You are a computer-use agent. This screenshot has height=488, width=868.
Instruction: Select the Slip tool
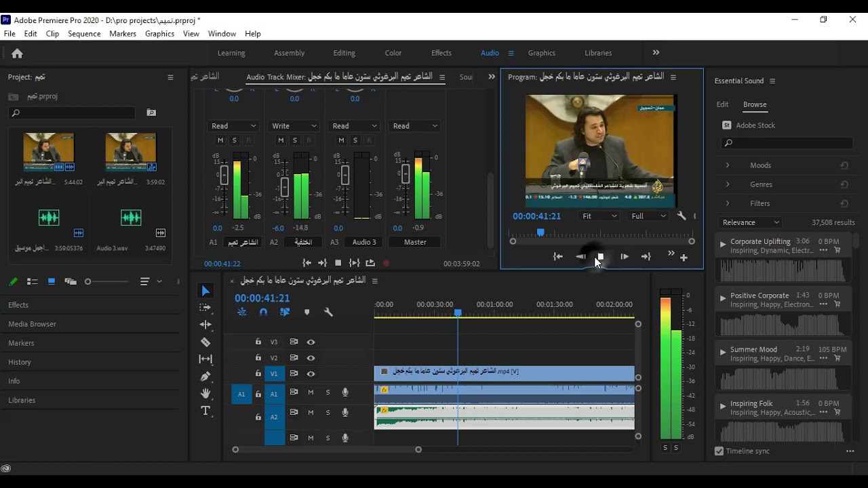205,359
